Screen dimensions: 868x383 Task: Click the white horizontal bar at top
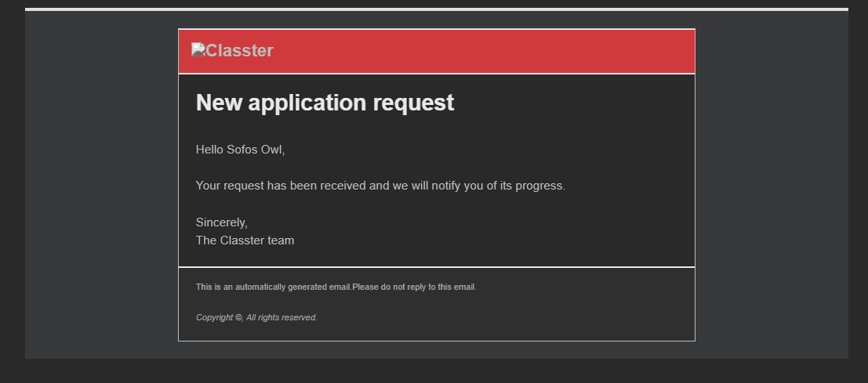click(x=436, y=9)
